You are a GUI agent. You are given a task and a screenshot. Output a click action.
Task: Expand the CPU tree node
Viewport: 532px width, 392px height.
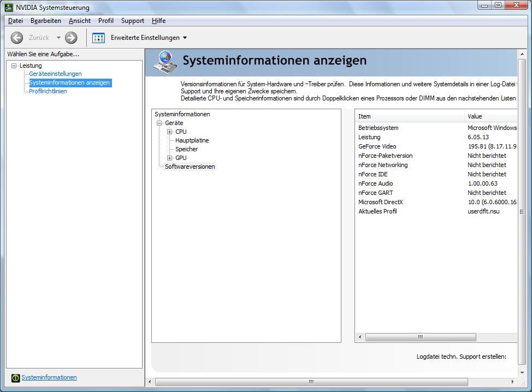click(x=170, y=132)
